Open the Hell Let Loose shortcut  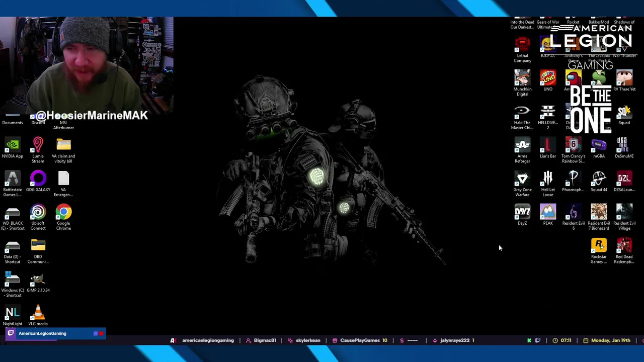pos(548,184)
